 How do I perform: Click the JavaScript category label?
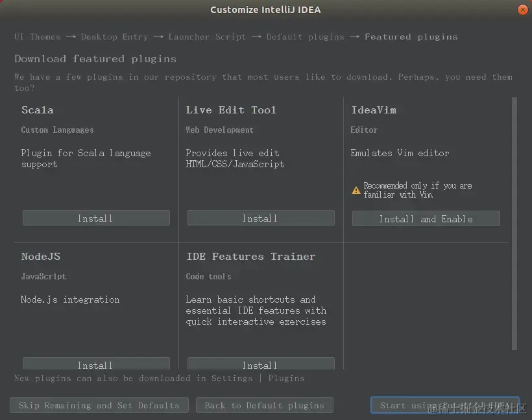point(43,276)
